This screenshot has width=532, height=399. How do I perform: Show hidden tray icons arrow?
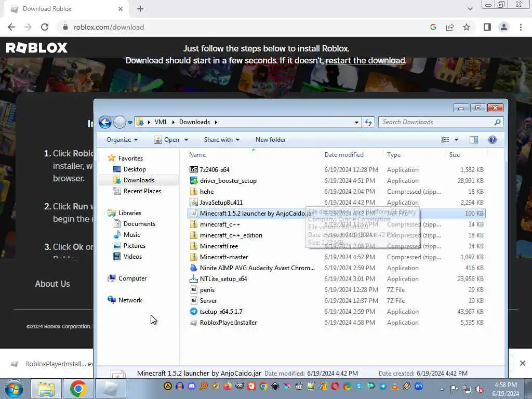(442, 390)
